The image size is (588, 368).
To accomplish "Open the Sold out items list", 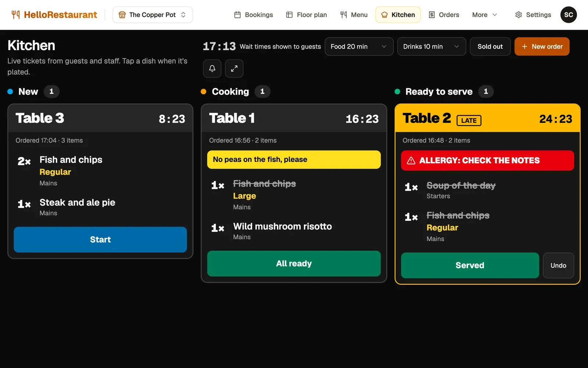I will point(490,47).
